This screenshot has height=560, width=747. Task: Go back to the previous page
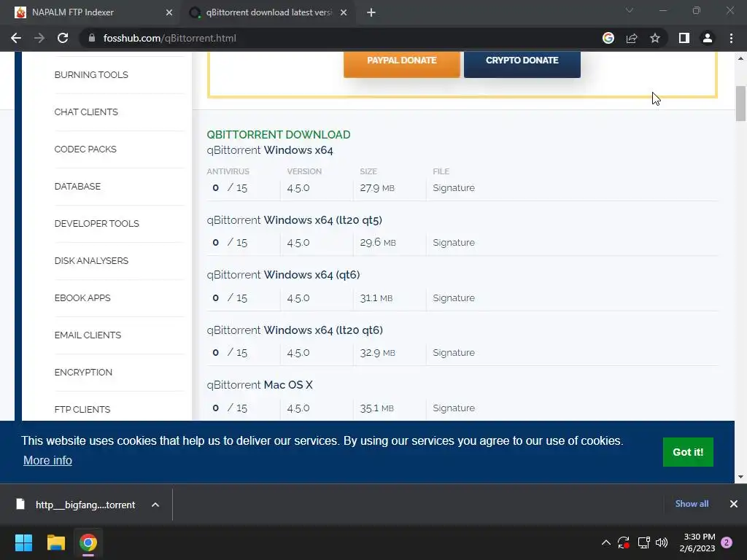click(x=16, y=38)
